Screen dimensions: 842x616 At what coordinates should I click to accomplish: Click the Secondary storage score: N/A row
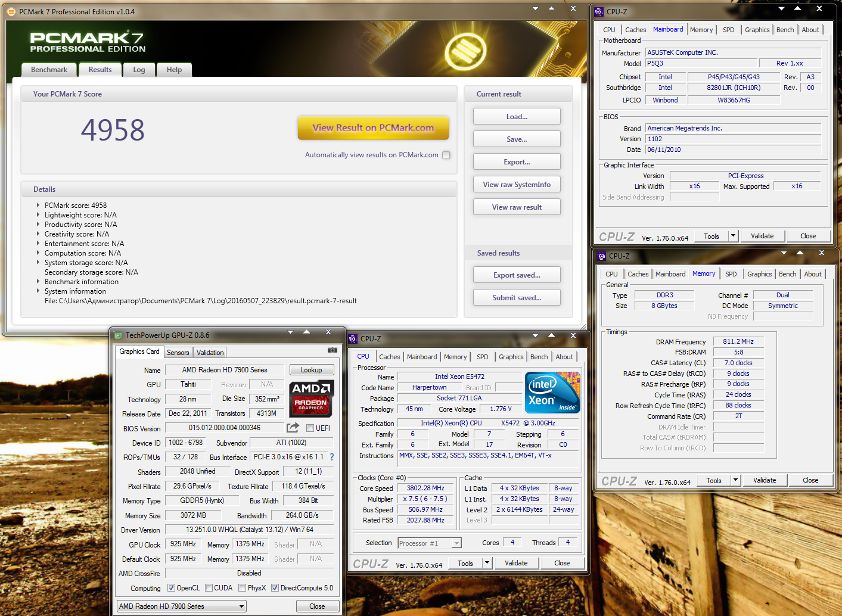pyautogui.click(x=91, y=272)
